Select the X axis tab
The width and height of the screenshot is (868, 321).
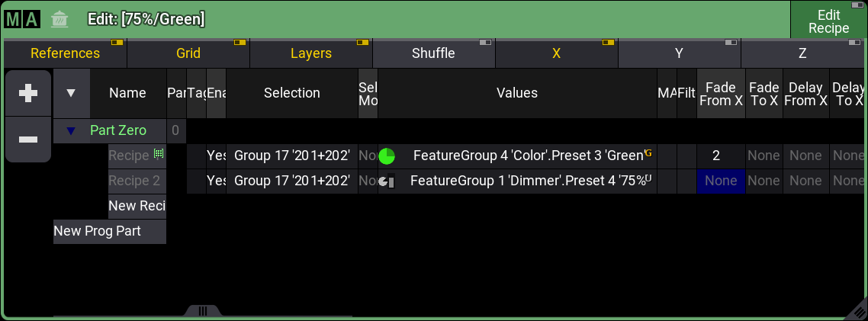tap(556, 53)
